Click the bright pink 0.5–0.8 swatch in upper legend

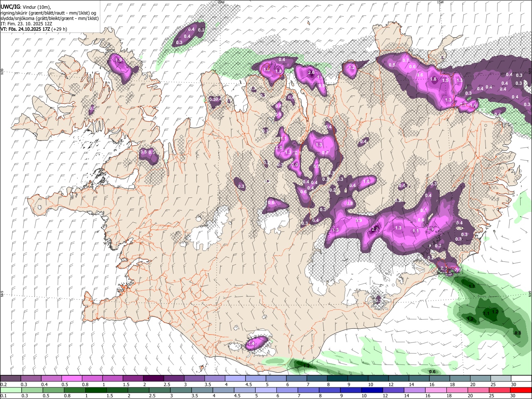coord(72,379)
